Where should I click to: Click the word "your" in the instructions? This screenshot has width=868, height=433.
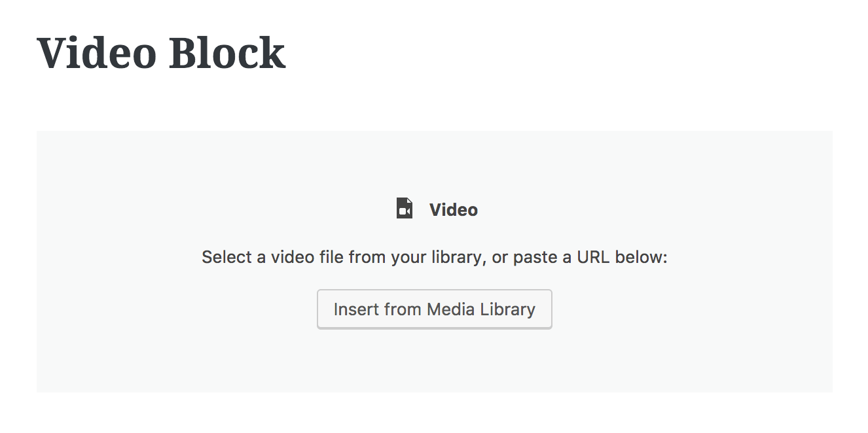(x=409, y=258)
